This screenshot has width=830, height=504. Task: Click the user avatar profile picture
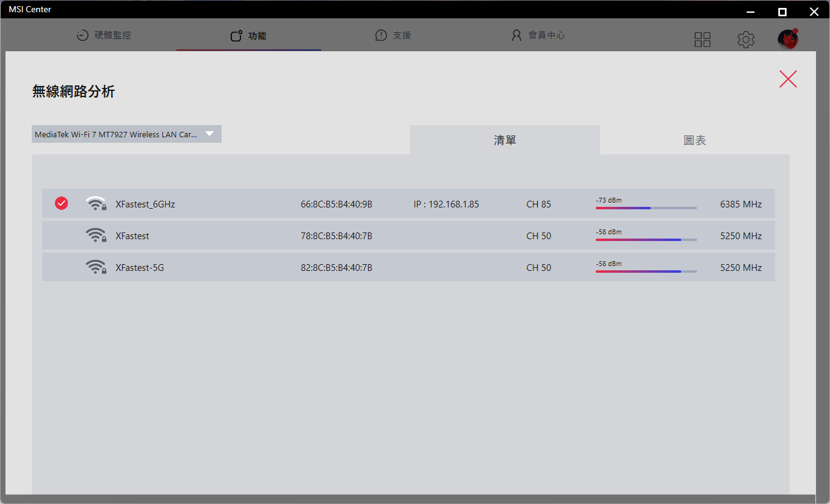[788, 40]
